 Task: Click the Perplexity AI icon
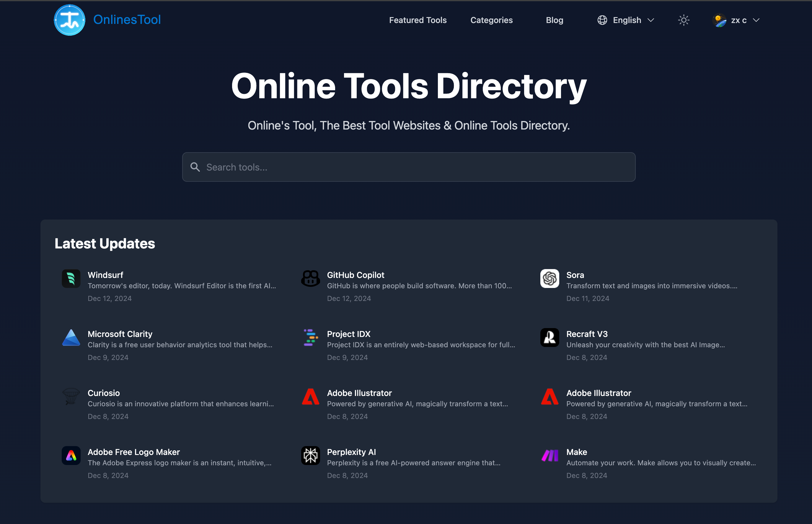click(x=311, y=456)
